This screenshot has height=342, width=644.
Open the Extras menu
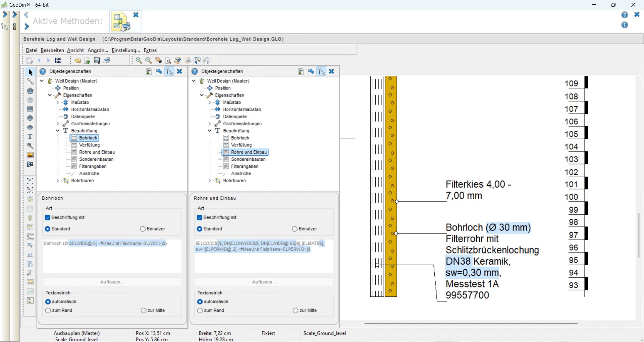click(x=150, y=50)
